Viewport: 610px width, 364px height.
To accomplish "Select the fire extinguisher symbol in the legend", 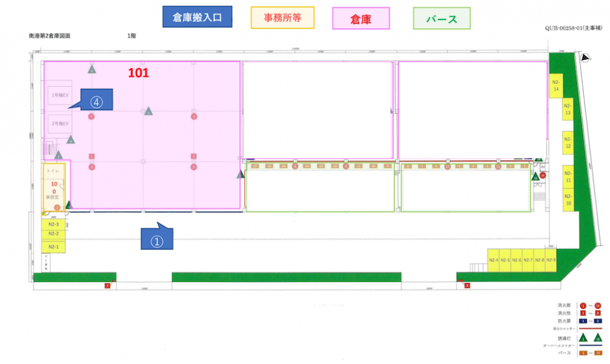I will pos(582,306).
